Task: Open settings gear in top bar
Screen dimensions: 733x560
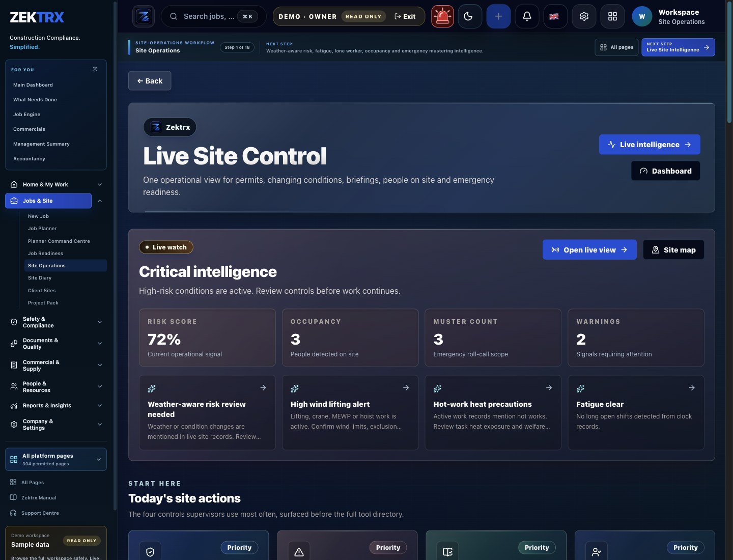Action: 584,16
